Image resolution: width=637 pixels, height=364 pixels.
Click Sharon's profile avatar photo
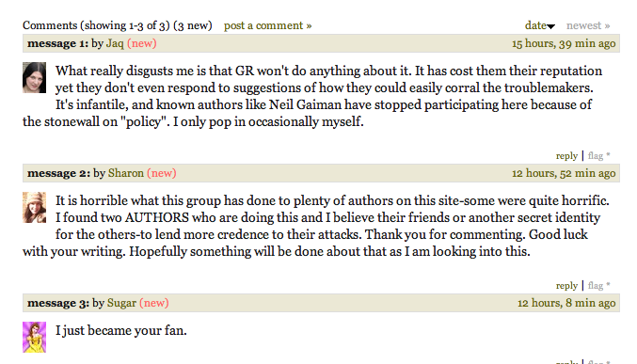coord(34,207)
